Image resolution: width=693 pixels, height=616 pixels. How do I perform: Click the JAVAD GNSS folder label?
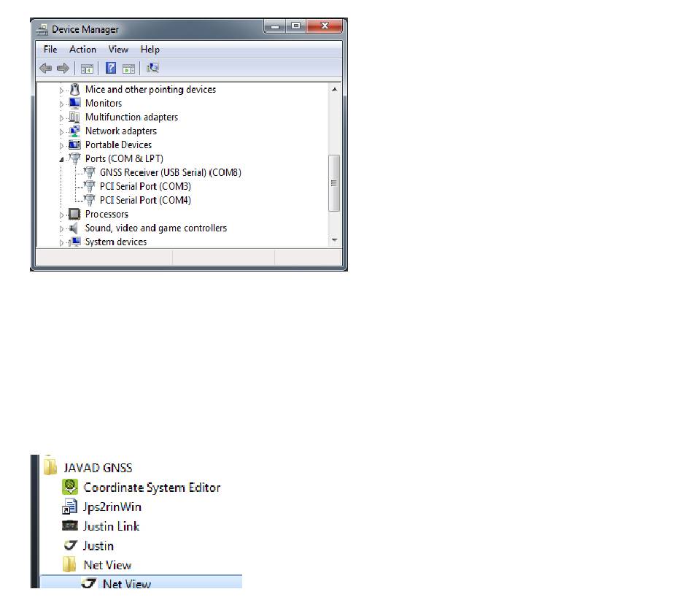pyautogui.click(x=98, y=468)
